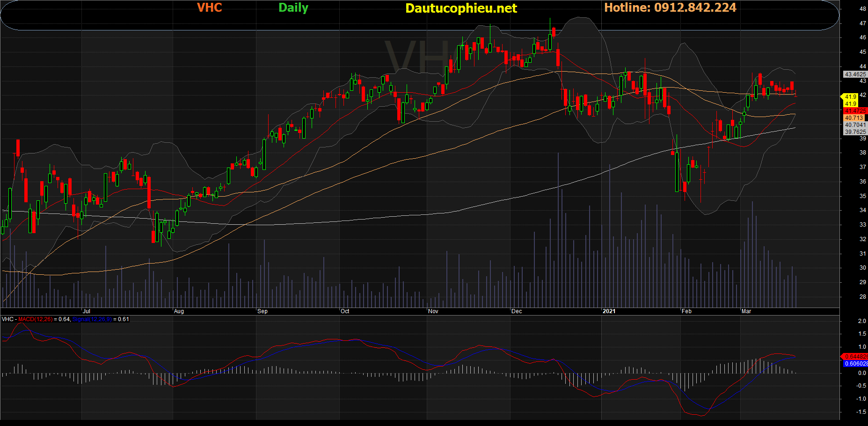Click the 43.4625 upper band price tag

tap(855, 74)
